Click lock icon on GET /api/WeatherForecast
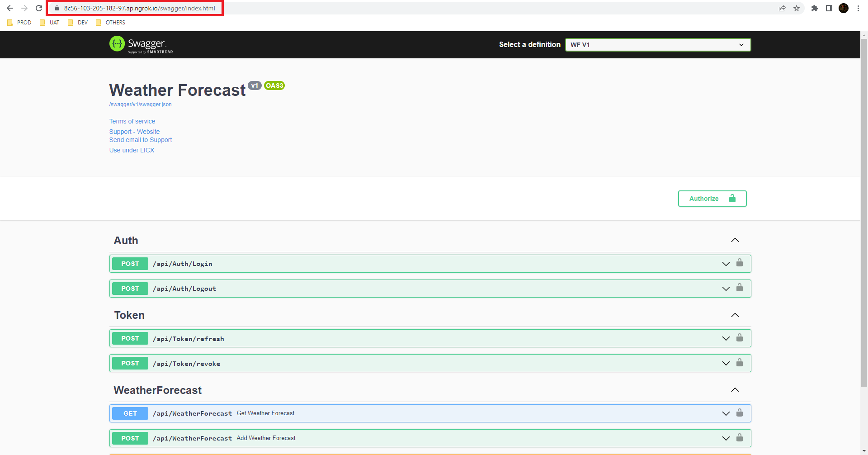The width and height of the screenshot is (868, 455). tap(740, 412)
